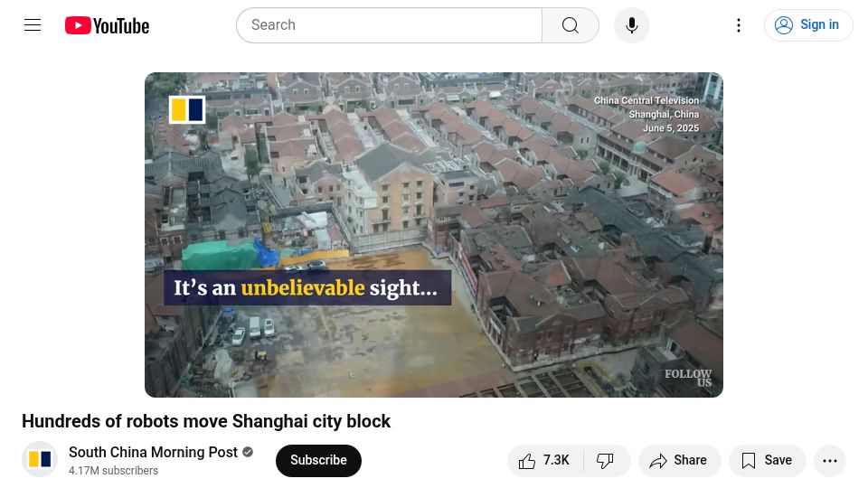
Task: Click the 'June 5, 2025' date overlay
Action: point(671,128)
